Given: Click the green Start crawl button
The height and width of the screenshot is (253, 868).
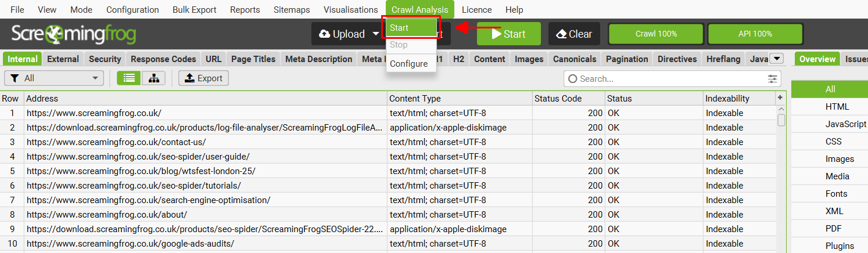Looking at the screenshot, I should [x=509, y=34].
